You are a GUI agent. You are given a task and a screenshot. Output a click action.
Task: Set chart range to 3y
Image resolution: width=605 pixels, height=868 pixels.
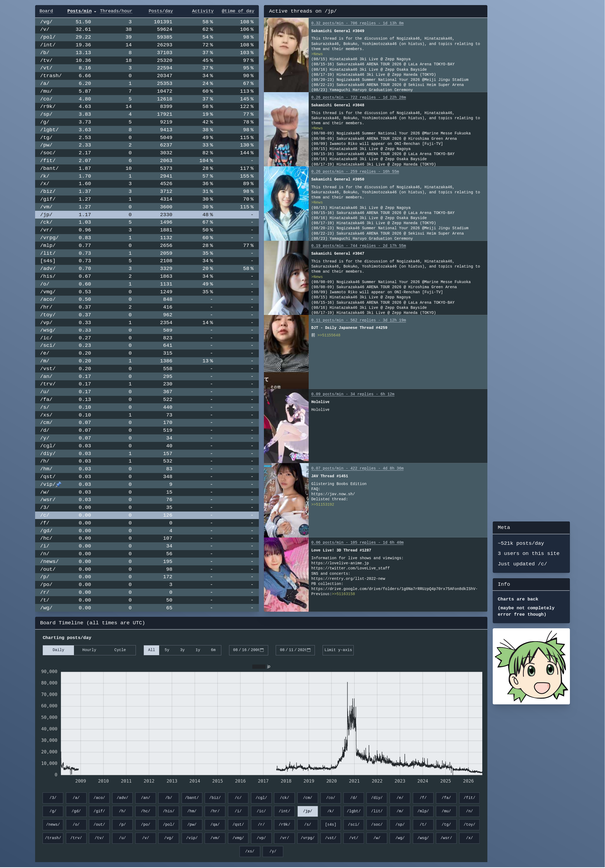click(182, 650)
